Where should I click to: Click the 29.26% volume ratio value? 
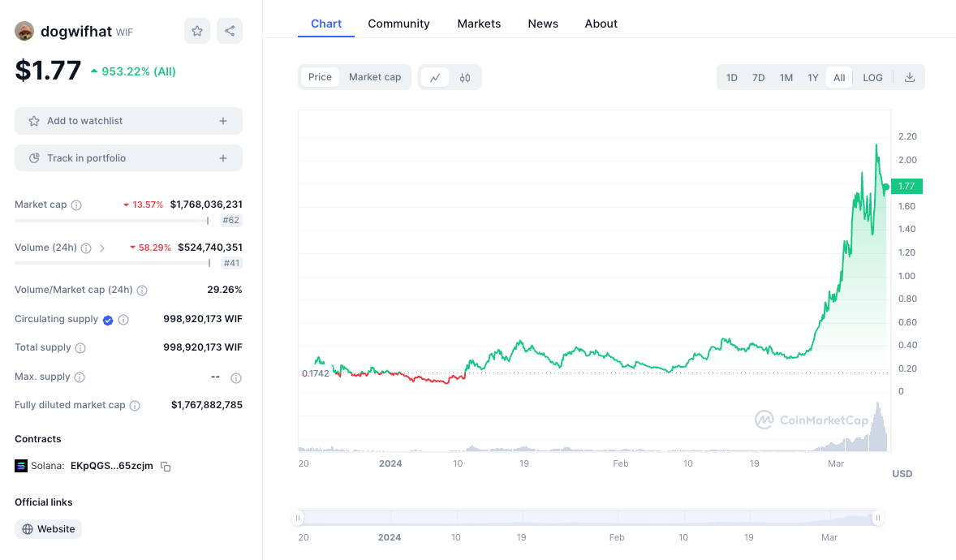coord(224,290)
